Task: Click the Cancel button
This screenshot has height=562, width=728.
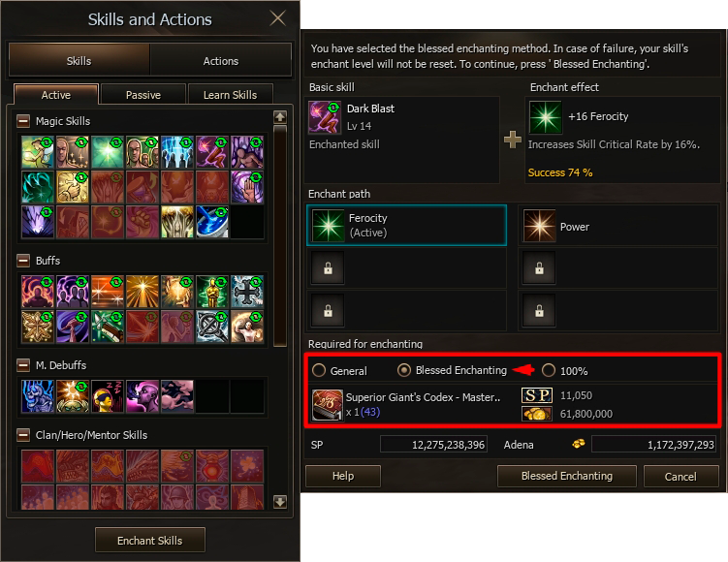Action: [681, 477]
